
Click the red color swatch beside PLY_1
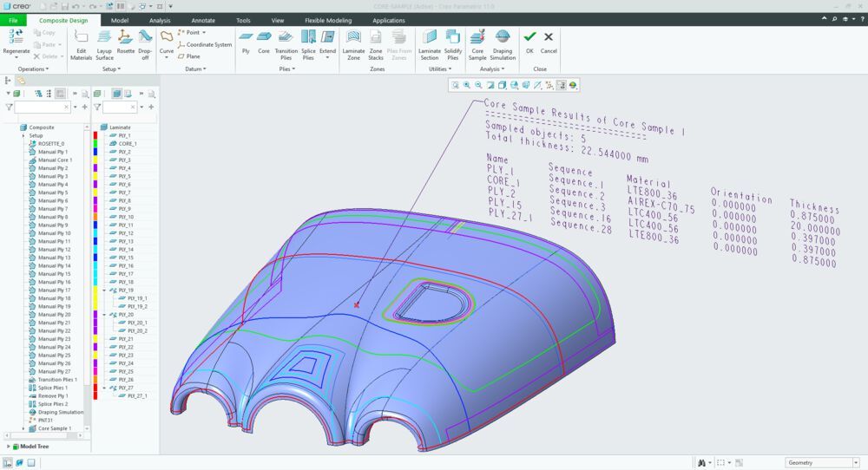coord(95,135)
